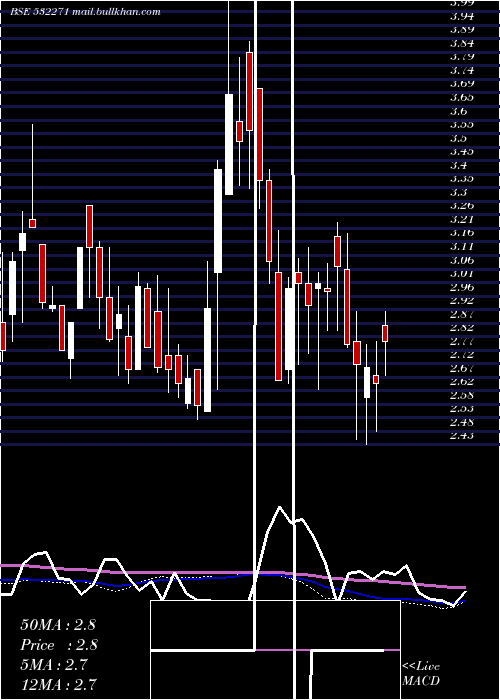
Task: Click the 3.35 price level
Action: pyautogui.click(x=462, y=179)
